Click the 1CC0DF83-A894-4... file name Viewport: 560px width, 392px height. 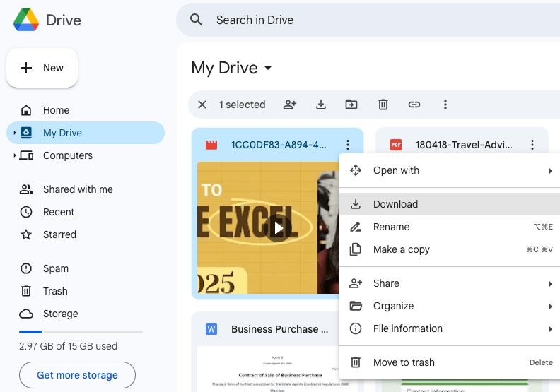coord(279,145)
